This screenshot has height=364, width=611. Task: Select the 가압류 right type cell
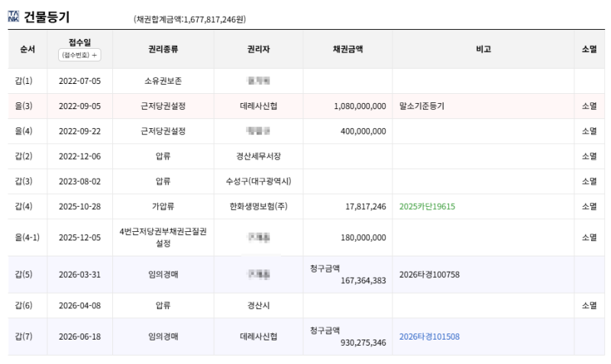163,206
